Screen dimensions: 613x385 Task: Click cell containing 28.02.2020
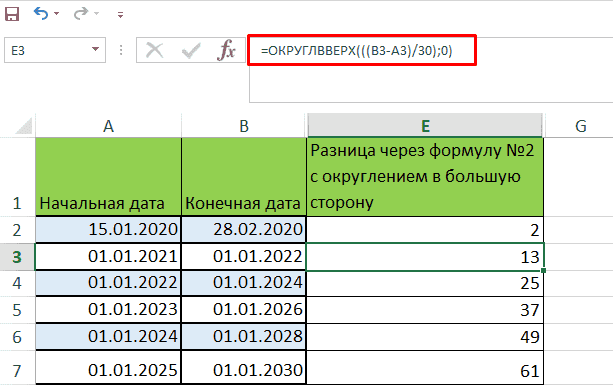pos(244,229)
